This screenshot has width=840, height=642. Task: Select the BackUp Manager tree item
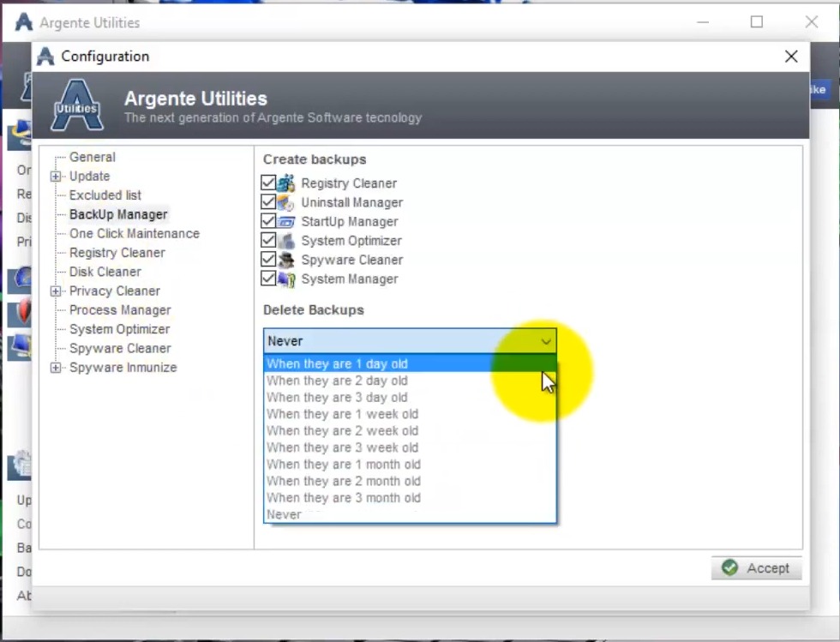click(x=118, y=214)
